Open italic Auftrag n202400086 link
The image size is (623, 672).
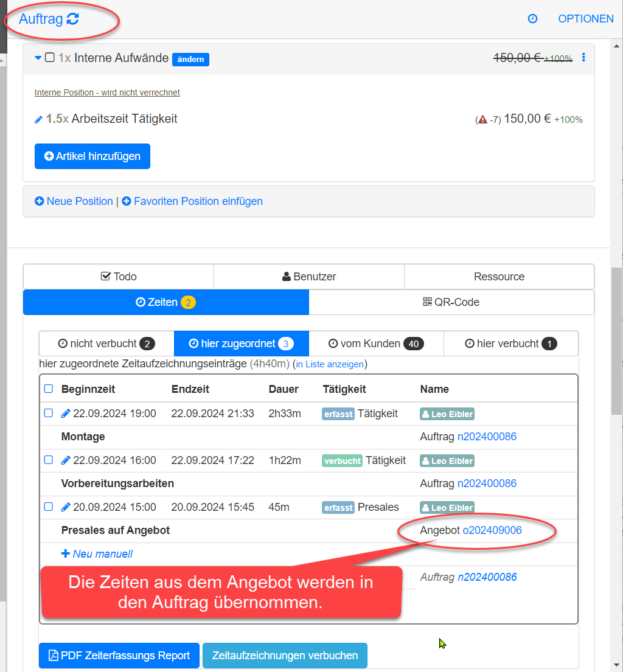487,577
